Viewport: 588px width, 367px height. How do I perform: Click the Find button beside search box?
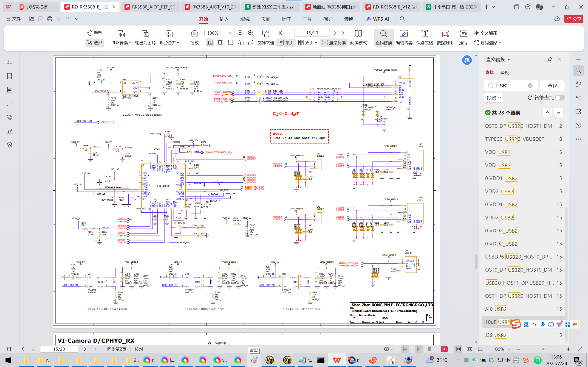pyautogui.click(x=552, y=86)
